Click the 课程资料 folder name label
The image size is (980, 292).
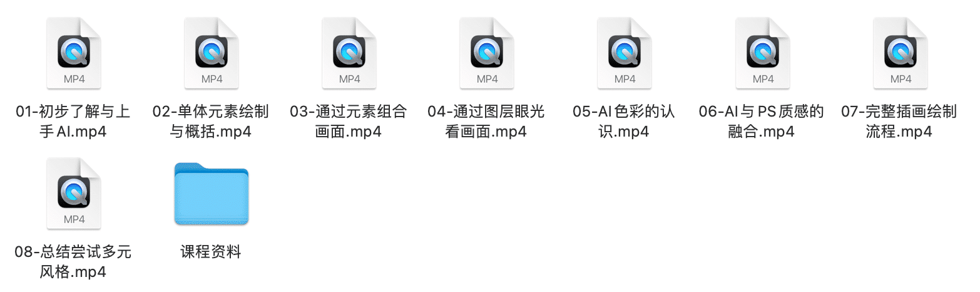(211, 253)
